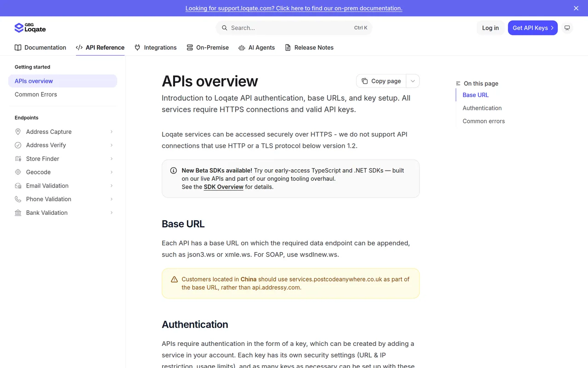Click the Endpoints sidebar heading
This screenshot has width=588, height=368.
tap(27, 118)
